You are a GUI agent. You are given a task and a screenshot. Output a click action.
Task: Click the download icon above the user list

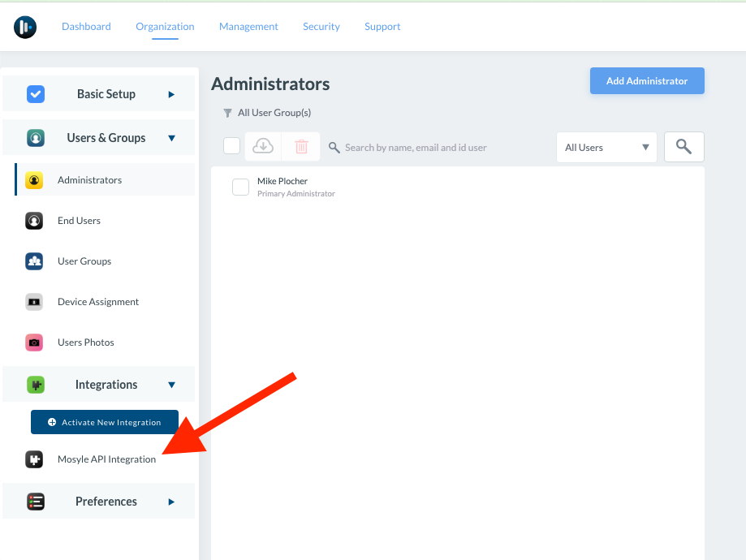(x=263, y=146)
